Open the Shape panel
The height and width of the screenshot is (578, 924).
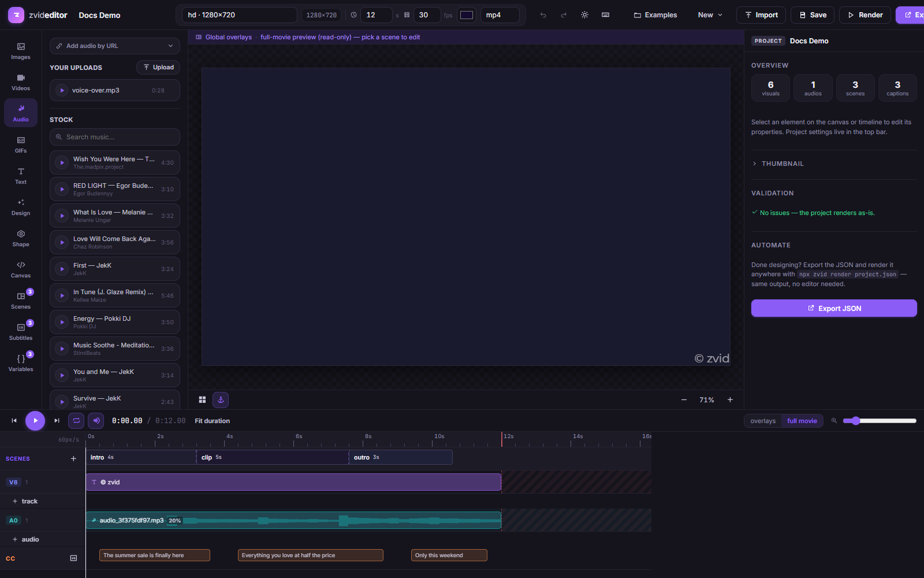tap(21, 238)
